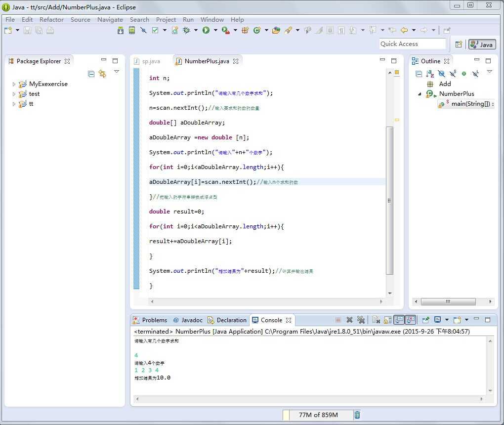Open the Back history dropdown arrow
This screenshot has height=425, width=504.
tap(414, 30)
